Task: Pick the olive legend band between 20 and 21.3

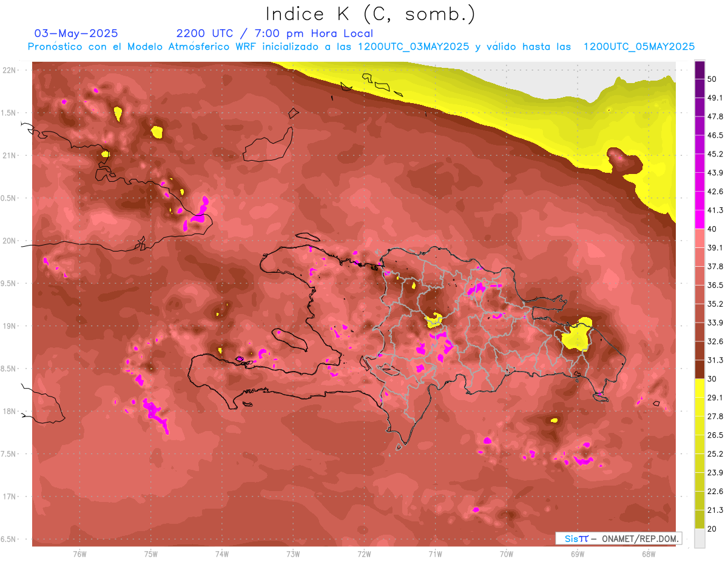Action: tap(699, 519)
